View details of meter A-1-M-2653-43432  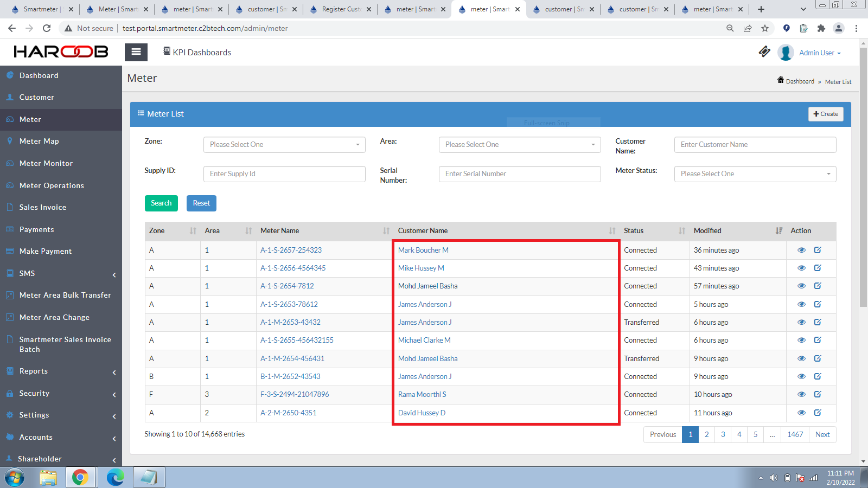coord(801,322)
